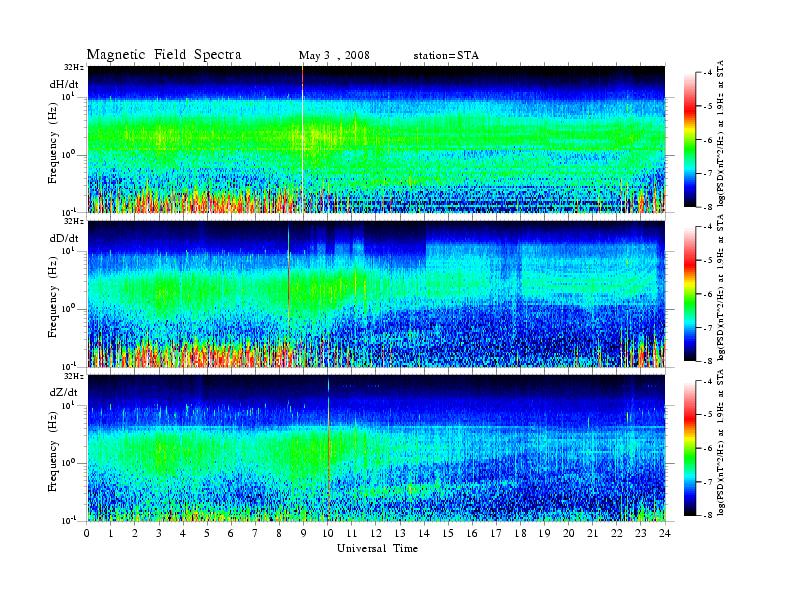Viewport: 792px width, 612px height.
Task: Click the 32Hz label on dD/dt panel
Action: click(74, 221)
